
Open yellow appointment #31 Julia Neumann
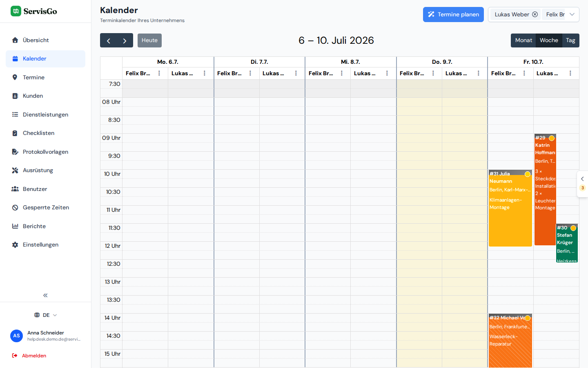click(510, 208)
